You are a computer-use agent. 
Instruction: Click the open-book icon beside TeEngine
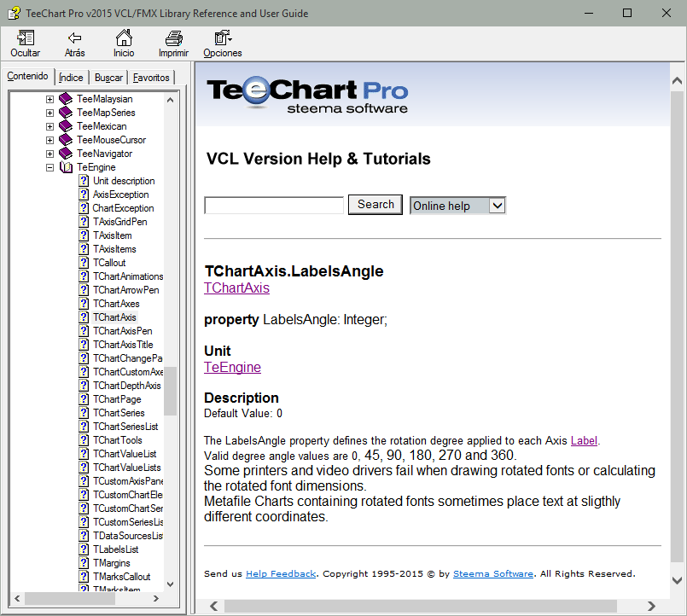tap(67, 167)
